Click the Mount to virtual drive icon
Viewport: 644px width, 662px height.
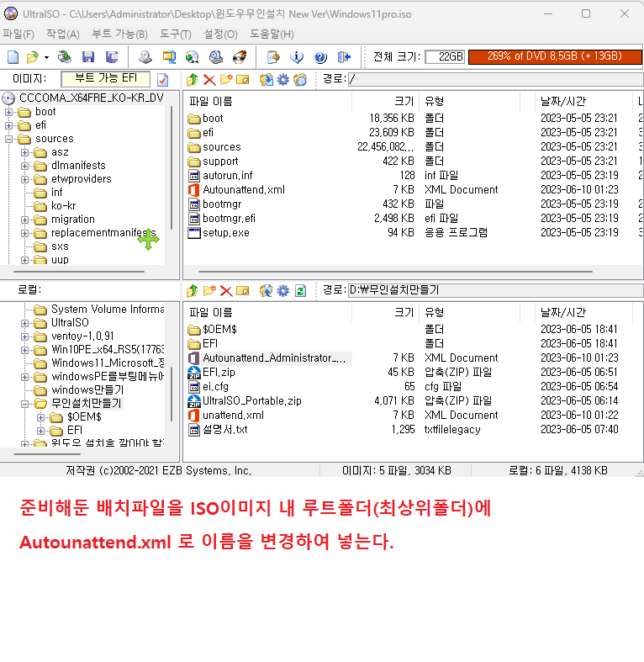[x=216, y=56]
